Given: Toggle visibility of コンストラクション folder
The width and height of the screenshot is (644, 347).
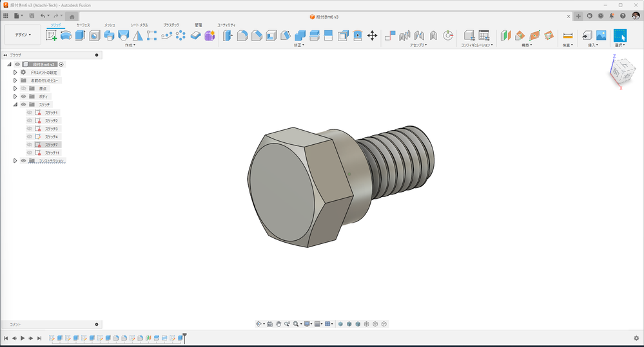Looking at the screenshot, I should 23,161.
